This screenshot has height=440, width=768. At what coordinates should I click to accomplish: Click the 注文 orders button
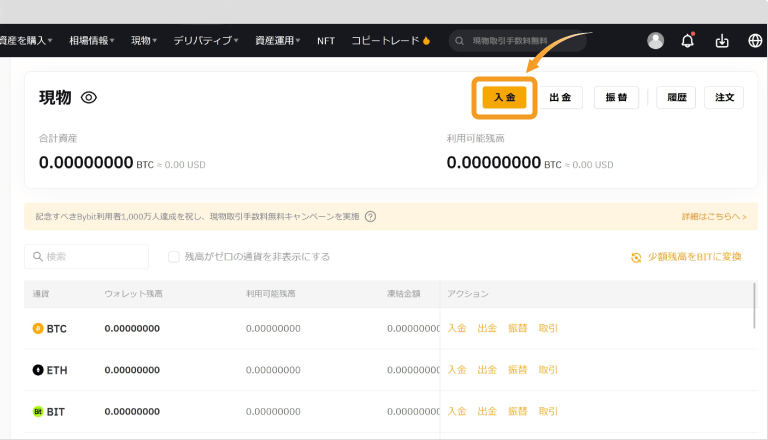click(724, 98)
